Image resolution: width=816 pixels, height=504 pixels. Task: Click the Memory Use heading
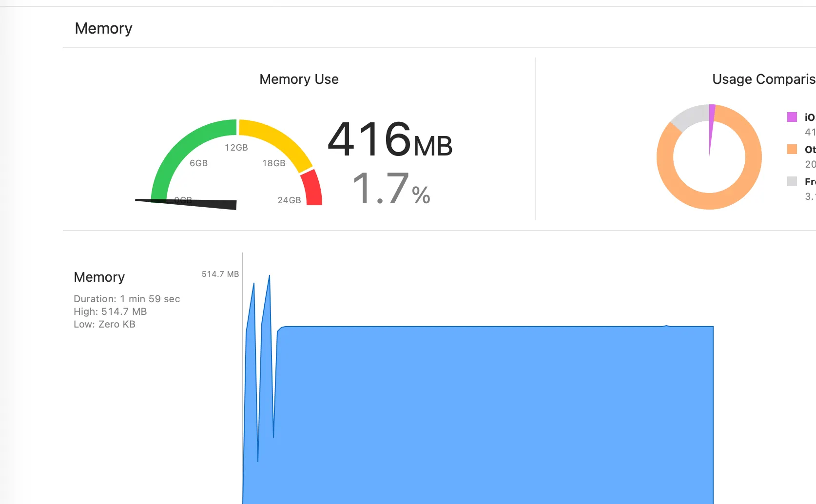click(x=299, y=79)
